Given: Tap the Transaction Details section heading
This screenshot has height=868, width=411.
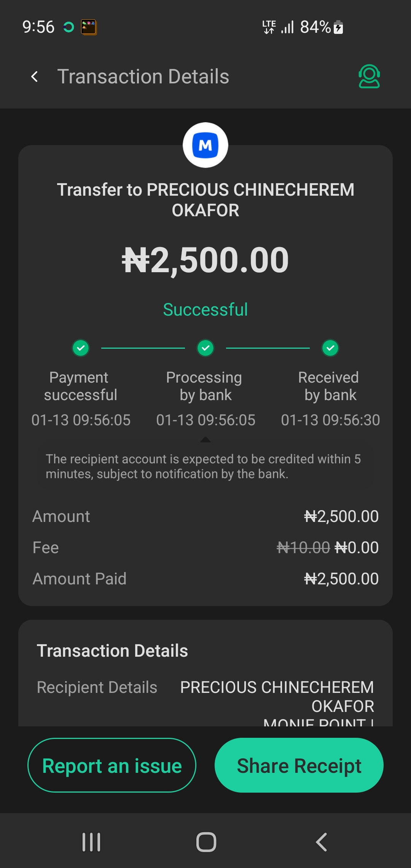Looking at the screenshot, I should pos(112,651).
